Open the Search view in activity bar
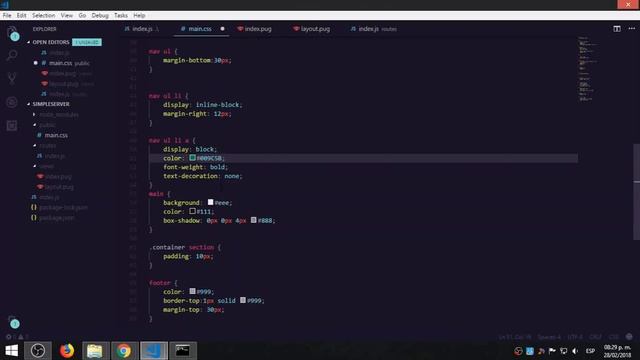This screenshot has height=360, width=640. pyautogui.click(x=12, y=55)
